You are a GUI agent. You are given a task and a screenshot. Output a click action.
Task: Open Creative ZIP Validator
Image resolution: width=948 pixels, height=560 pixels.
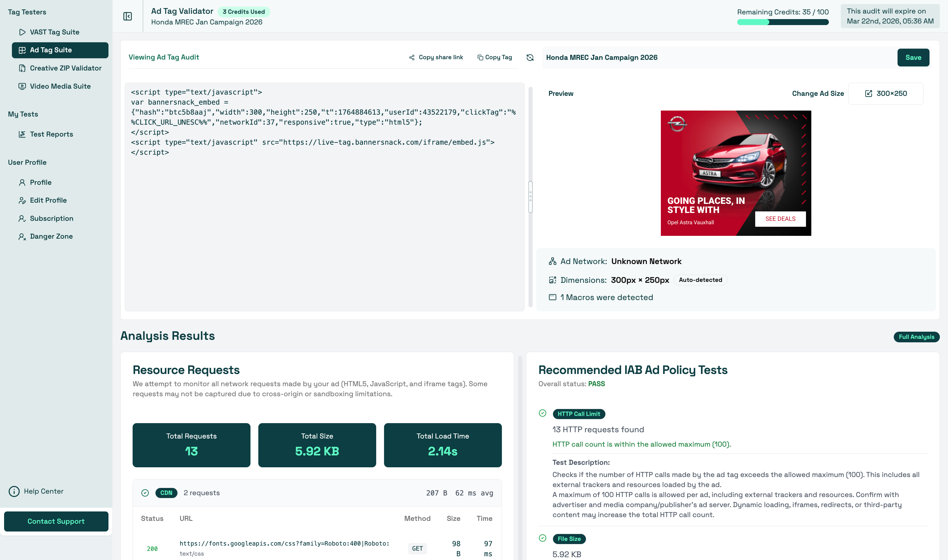tap(65, 68)
